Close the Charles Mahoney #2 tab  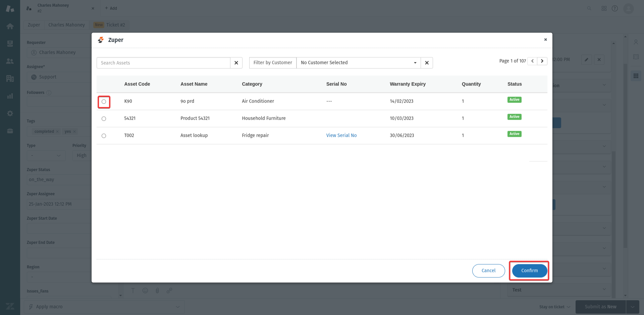(x=93, y=8)
